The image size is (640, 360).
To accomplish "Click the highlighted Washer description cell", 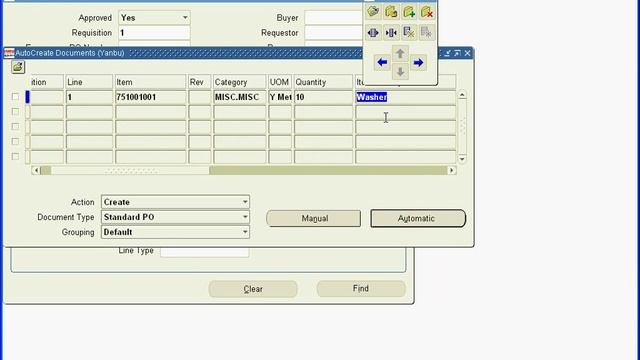I will coord(405,97).
